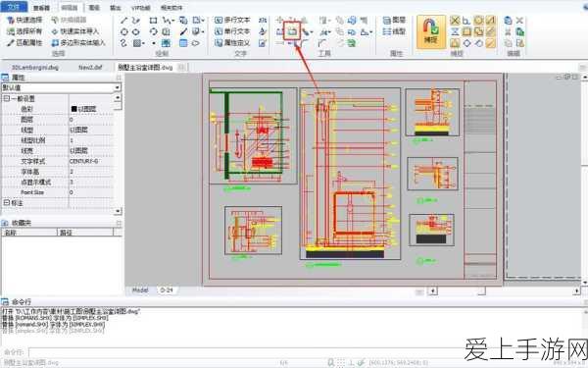Switch to the 别墅主浴室详图.dwg document tab
Viewport: 588px width, 368px height.
pyautogui.click(x=145, y=67)
